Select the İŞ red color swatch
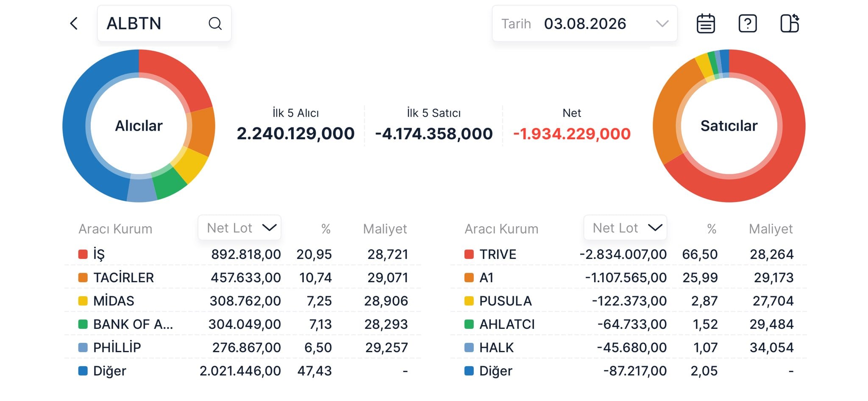868x401 pixels. click(83, 254)
